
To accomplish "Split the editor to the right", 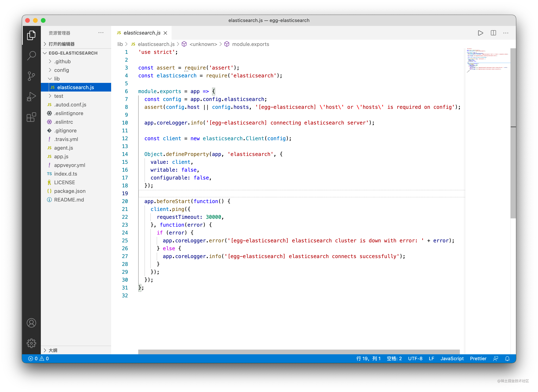I will pos(493,33).
